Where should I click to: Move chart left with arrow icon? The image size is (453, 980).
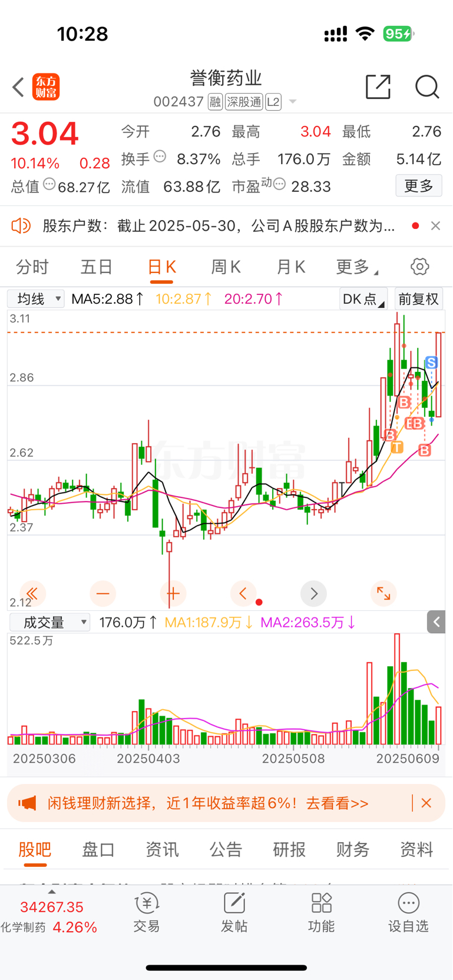point(243,594)
